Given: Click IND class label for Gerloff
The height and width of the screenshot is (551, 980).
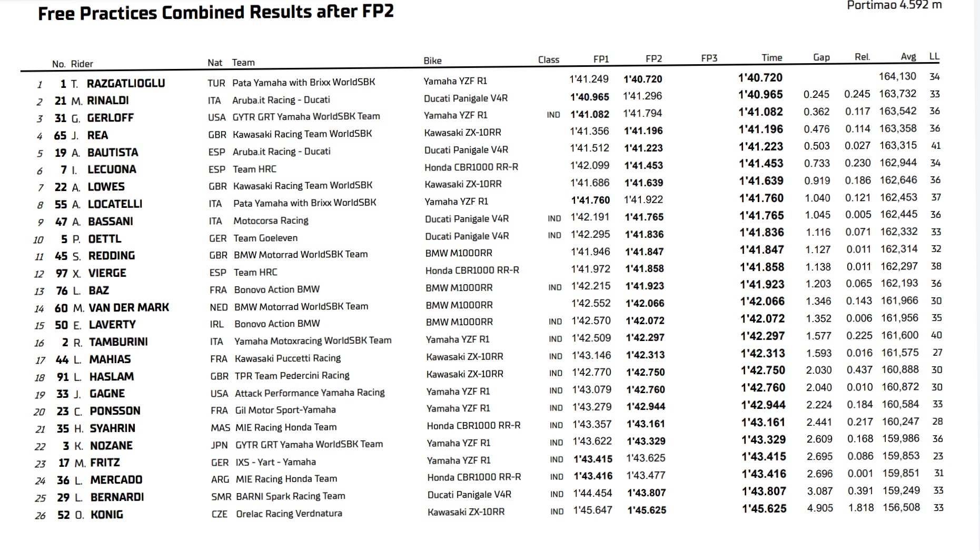Looking at the screenshot, I should [553, 115].
